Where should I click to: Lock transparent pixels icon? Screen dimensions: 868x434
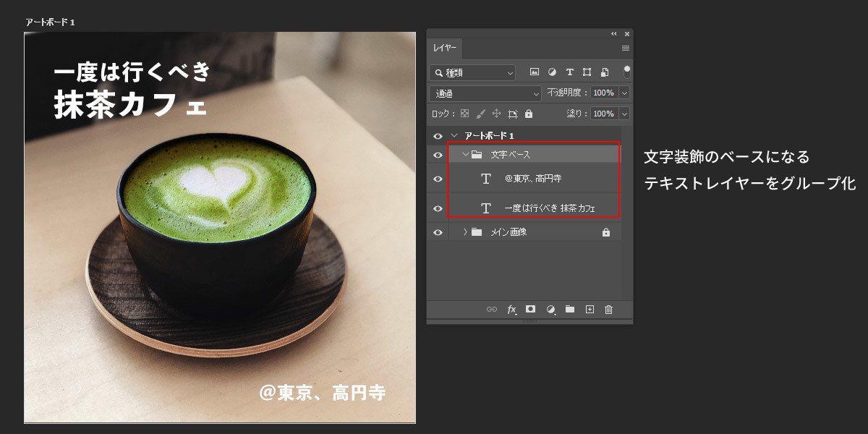pyautogui.click(x=464, y=114)
